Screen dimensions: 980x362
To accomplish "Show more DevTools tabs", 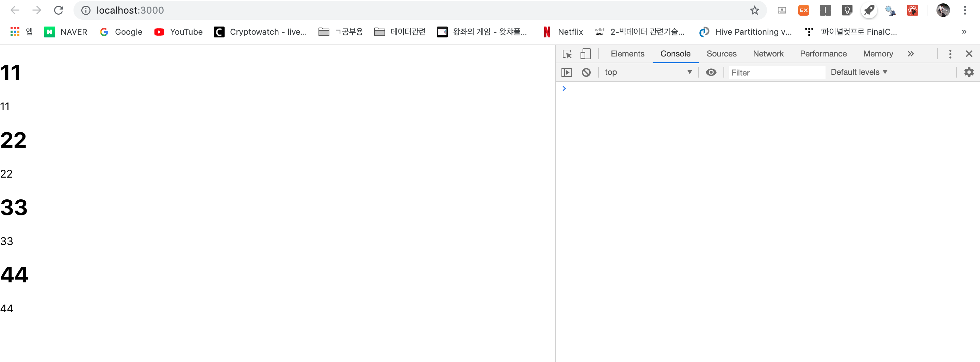I will click(x=910, y=54).
